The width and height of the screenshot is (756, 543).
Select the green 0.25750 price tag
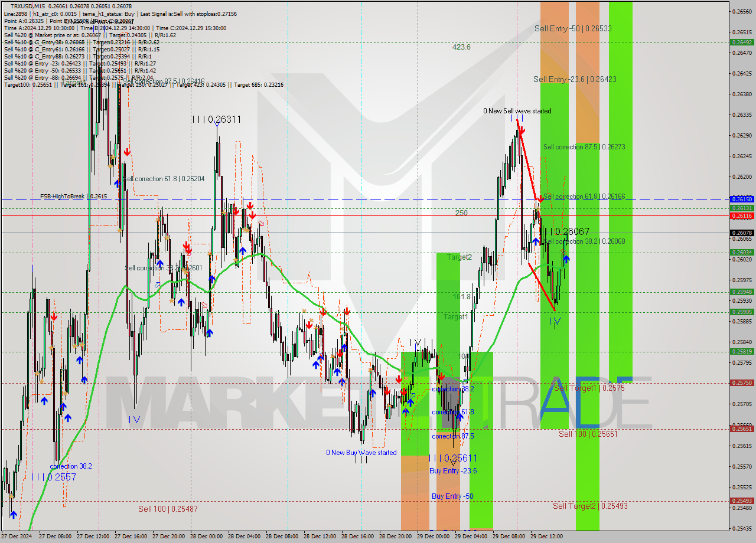742,382
